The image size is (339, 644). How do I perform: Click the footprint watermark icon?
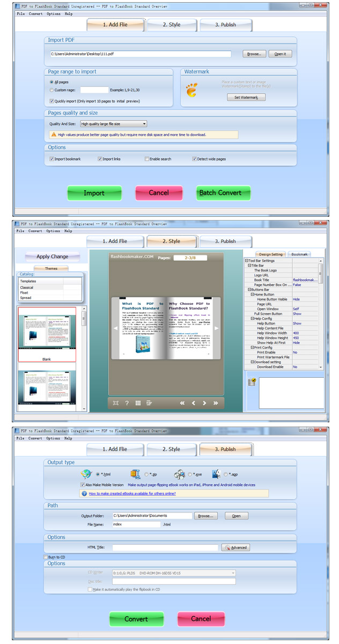pos(191,90)
